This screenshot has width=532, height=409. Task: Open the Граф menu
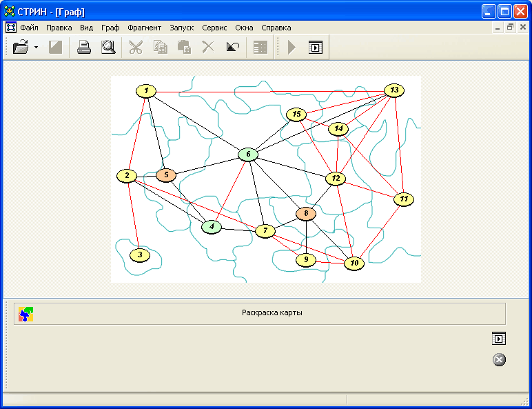click(110, 28)
